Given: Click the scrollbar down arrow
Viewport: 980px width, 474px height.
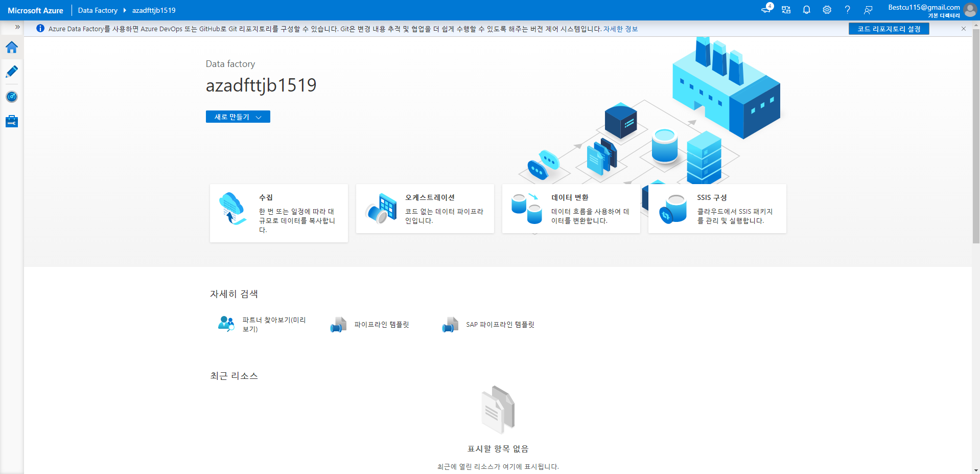Looking at the screenshot, I should click(976, 470).
